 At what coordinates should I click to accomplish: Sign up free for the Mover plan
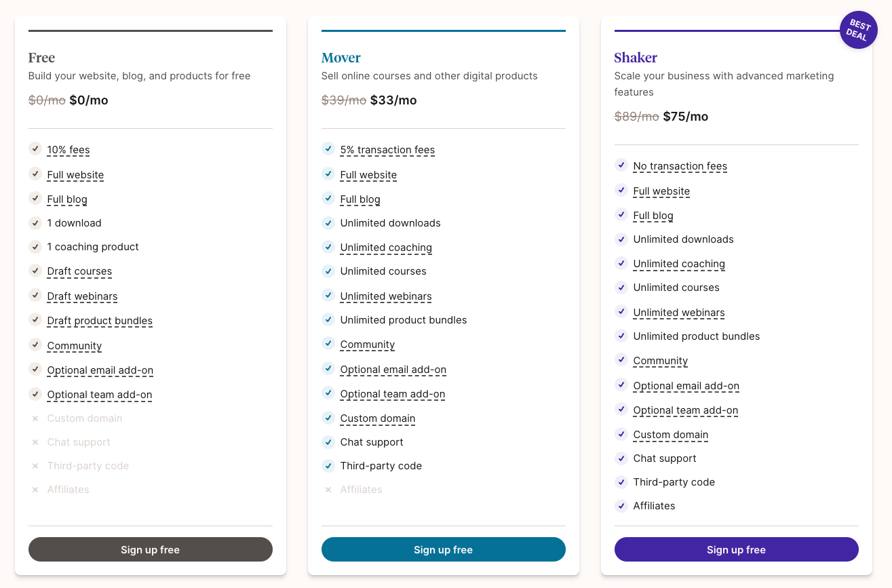click(443, 549)
